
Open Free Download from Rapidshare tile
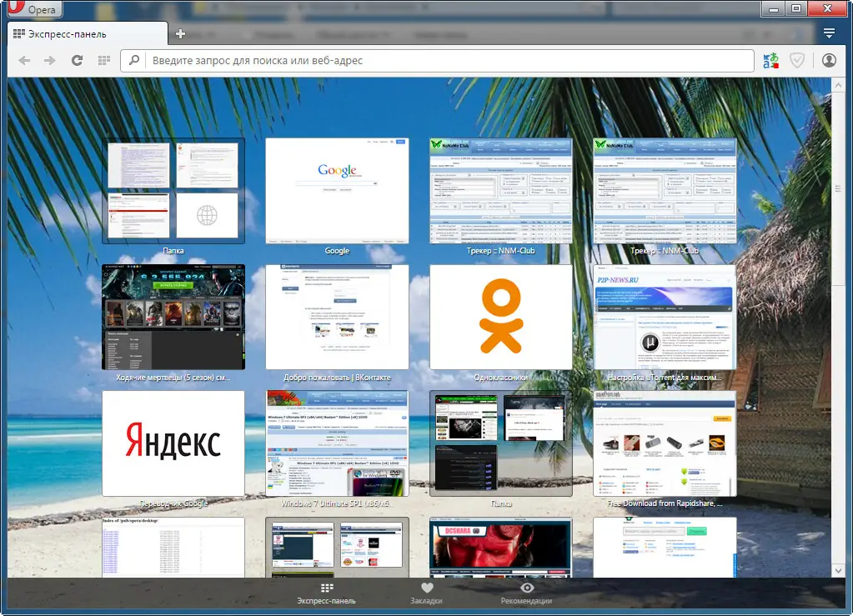pyautogui.click(x=665, y=443)
